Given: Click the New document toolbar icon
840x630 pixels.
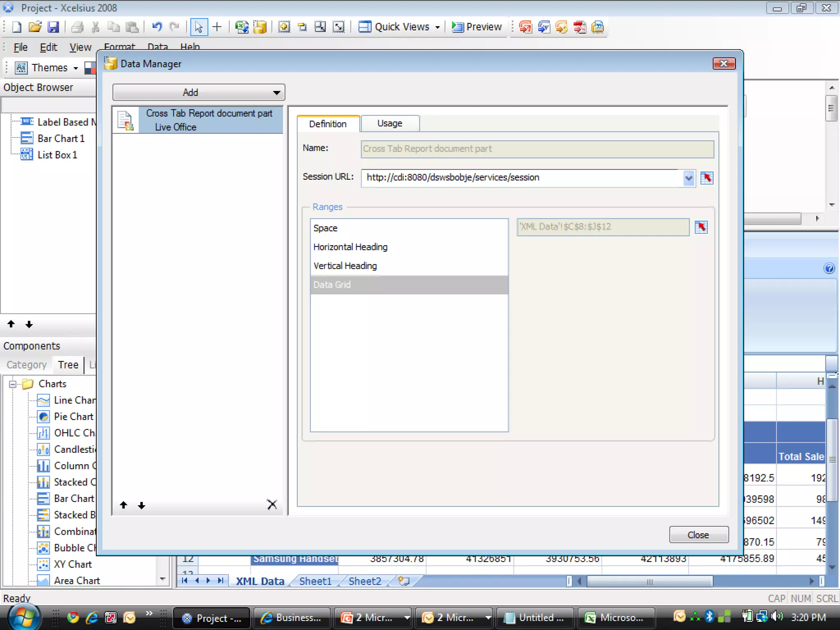Looking at the screenshot, I should click(x=17, y=27).
